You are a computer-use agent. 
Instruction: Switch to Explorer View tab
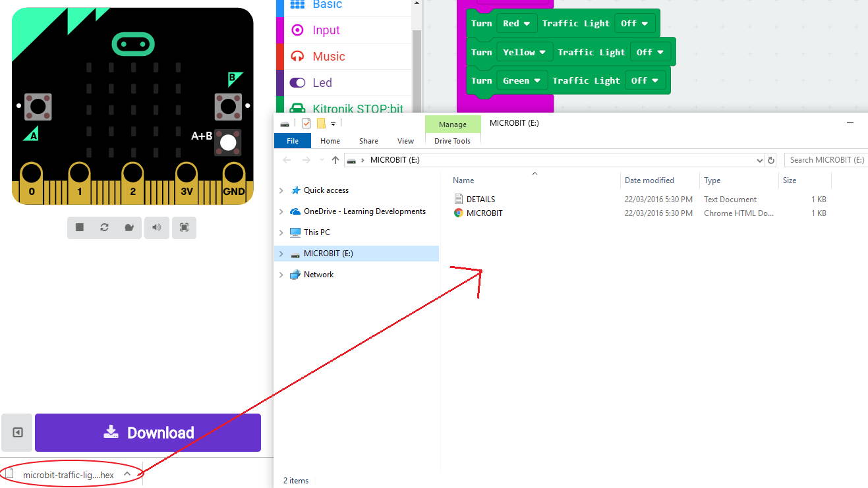coord(405,141)
